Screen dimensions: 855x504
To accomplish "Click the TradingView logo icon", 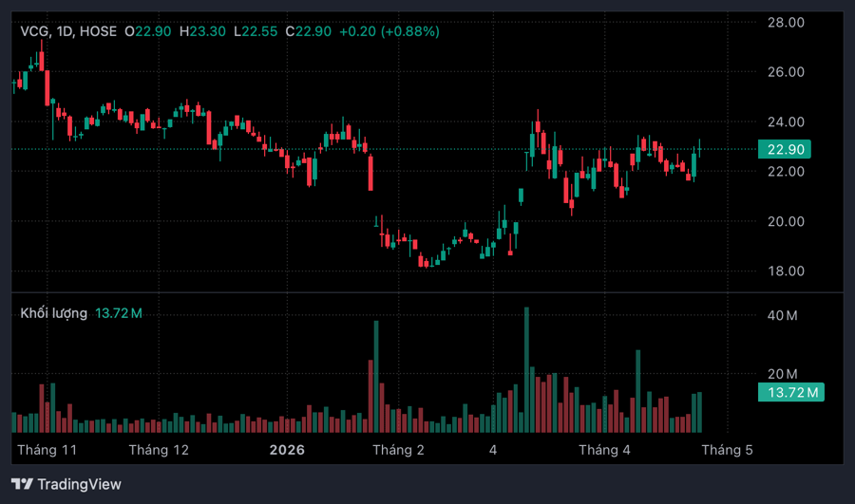I will pyautogui.click(x=23, y=484).
